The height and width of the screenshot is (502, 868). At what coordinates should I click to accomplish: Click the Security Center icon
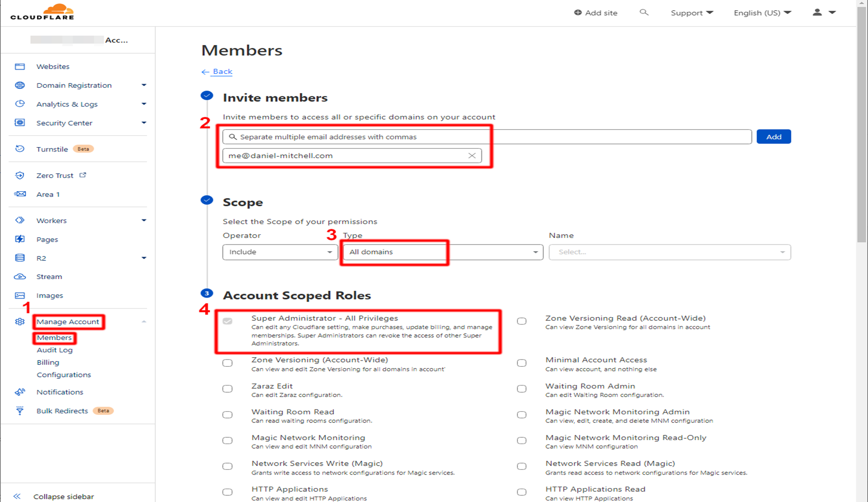20,123
